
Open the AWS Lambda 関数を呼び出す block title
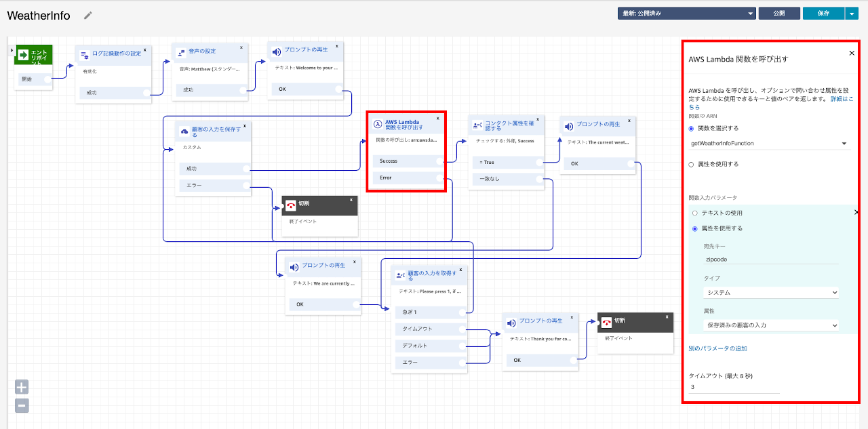point(404,125)
